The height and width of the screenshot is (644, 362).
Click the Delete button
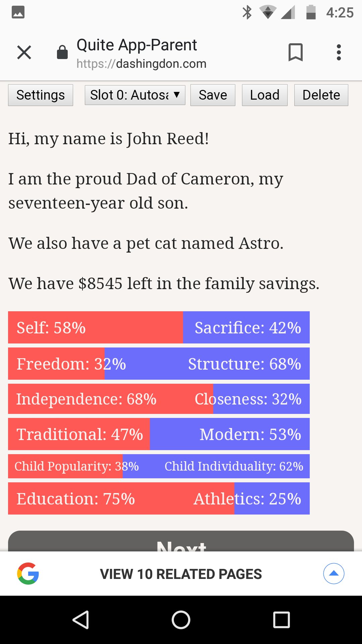point(321,95)
